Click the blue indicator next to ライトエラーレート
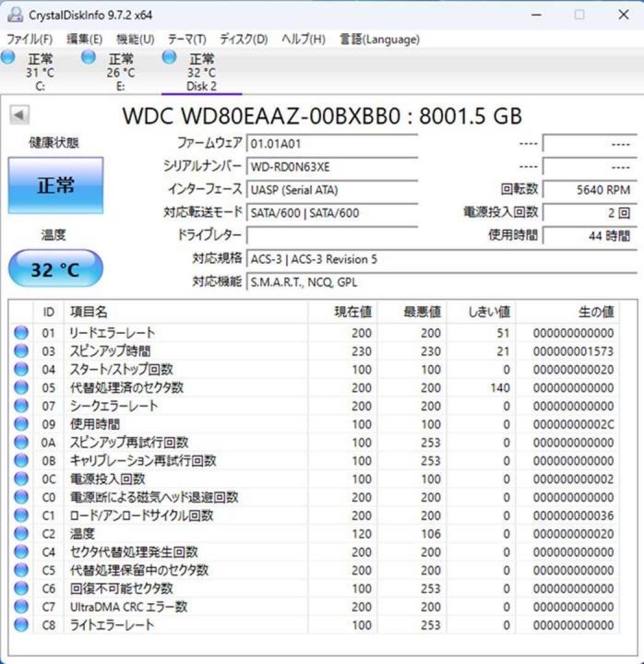Viewport: 644px width, 664px height. pyautogui.click(x=20, y=625)
